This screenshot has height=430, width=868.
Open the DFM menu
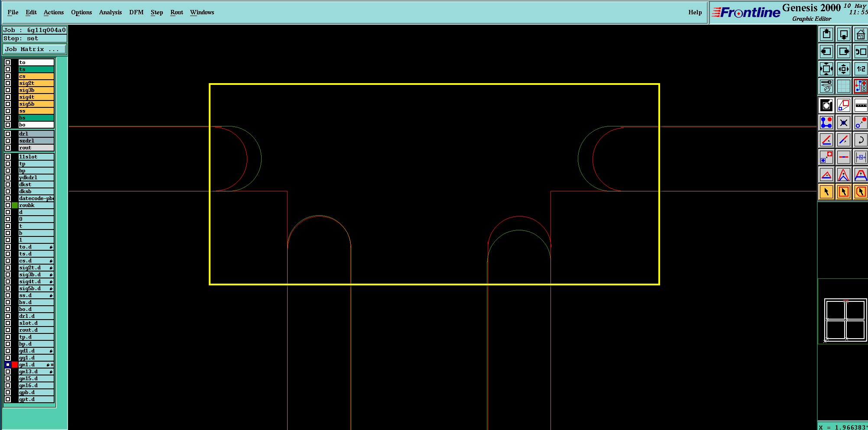136,12
